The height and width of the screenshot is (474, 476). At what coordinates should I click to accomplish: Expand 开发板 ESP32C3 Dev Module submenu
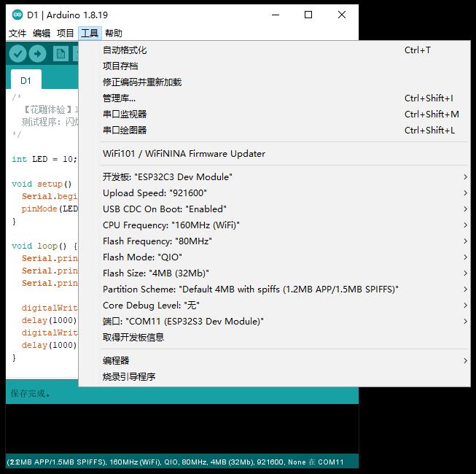273,176
